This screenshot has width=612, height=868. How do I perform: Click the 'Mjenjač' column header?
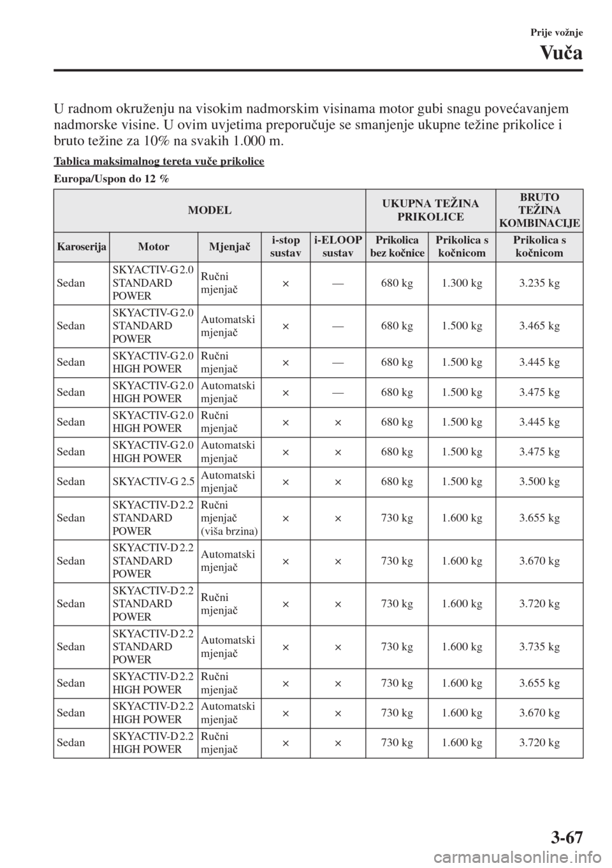click(229, 247)
